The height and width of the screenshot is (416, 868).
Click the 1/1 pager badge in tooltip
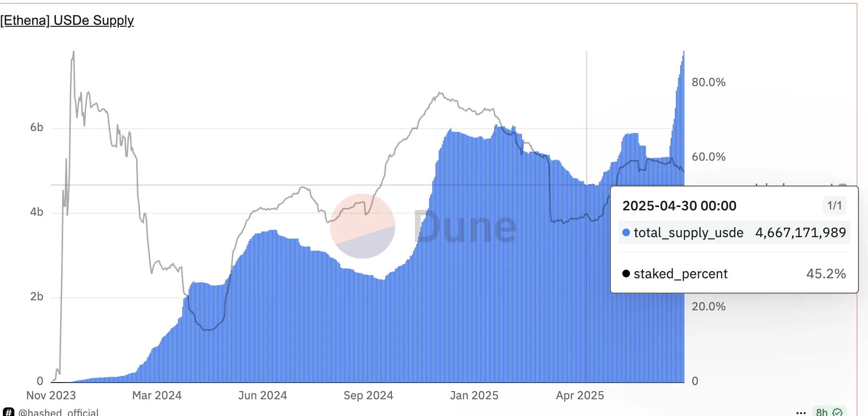pyautogui.click(x=835, y=206)
